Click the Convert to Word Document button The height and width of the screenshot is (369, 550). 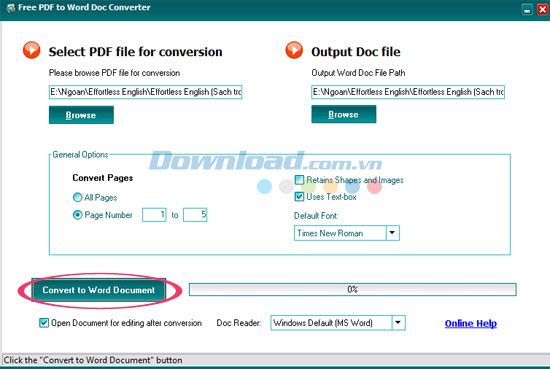coord(99,290)
